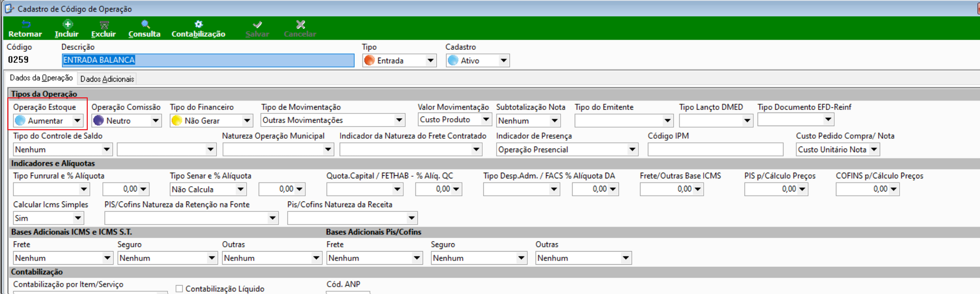Click COFINS p/Cálculo Preços field

[x=868, y=189]
